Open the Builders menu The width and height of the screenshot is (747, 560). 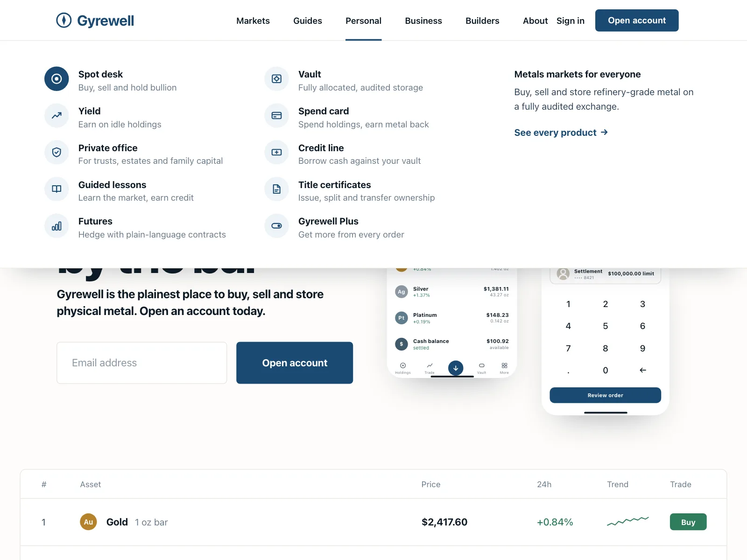click(482, 21)
